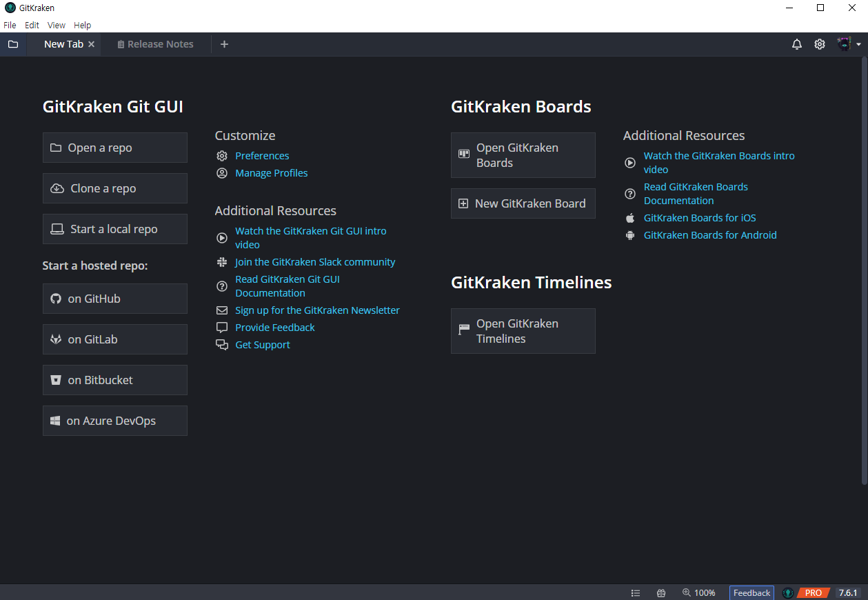Start a hosted repo on Bitbucket
868x600 pixels.
115,380
